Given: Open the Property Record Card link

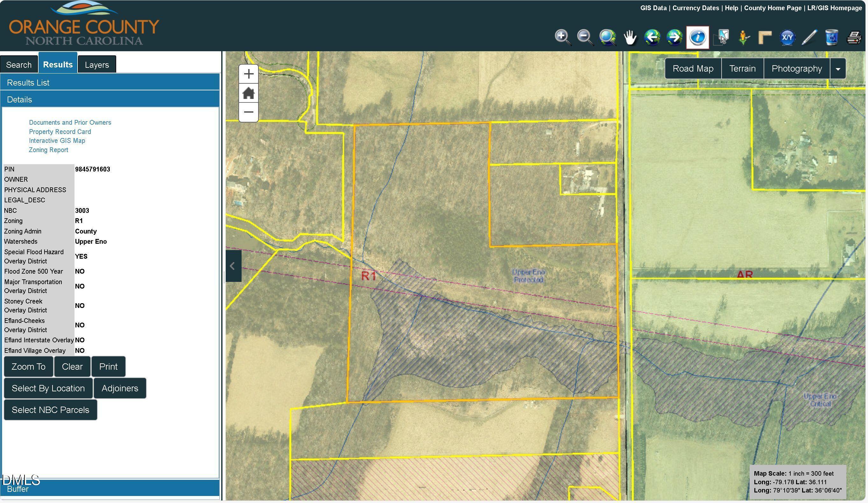Looking at the screenshot, I should [60, 131].
